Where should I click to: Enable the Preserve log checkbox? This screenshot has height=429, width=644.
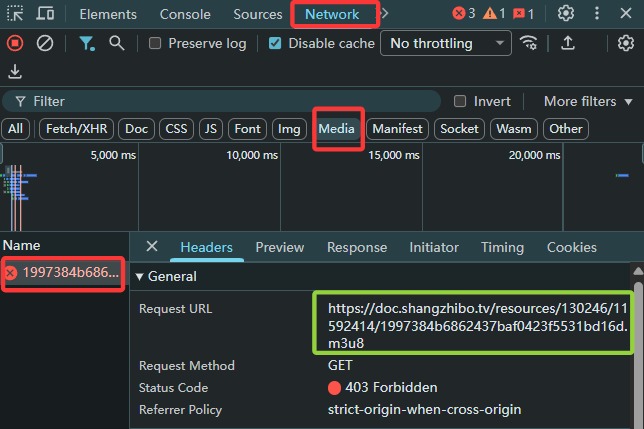(155, 43)
